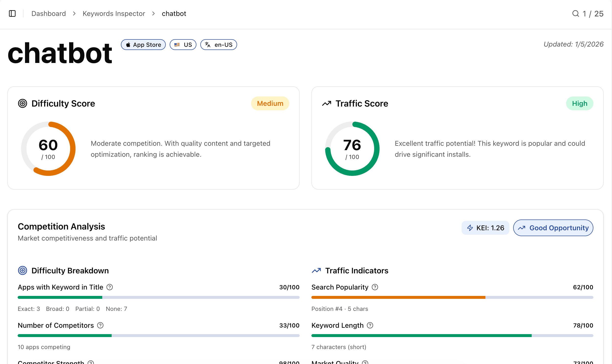Open Keywords Inspector from the breadcrumb
This screenshot has height=364, width=612.
114,13
